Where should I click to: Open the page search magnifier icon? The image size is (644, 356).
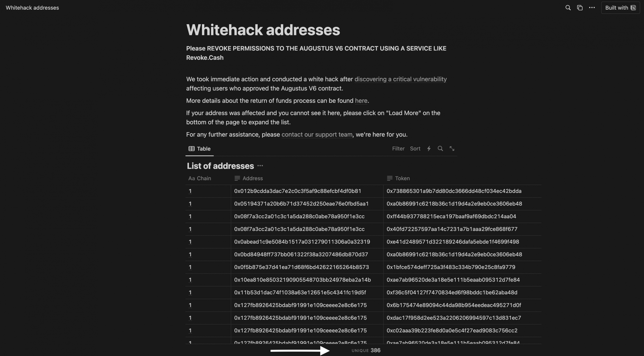click(x=568, y=8)
